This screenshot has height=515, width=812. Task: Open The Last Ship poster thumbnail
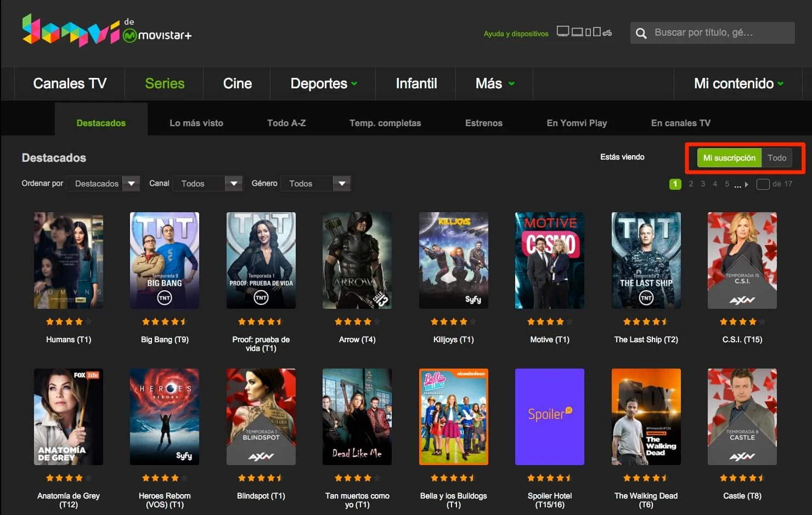pos(646,261)
